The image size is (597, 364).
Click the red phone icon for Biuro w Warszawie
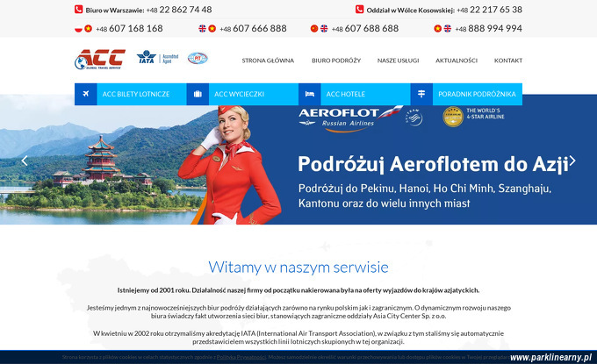[x=78, y=10]
